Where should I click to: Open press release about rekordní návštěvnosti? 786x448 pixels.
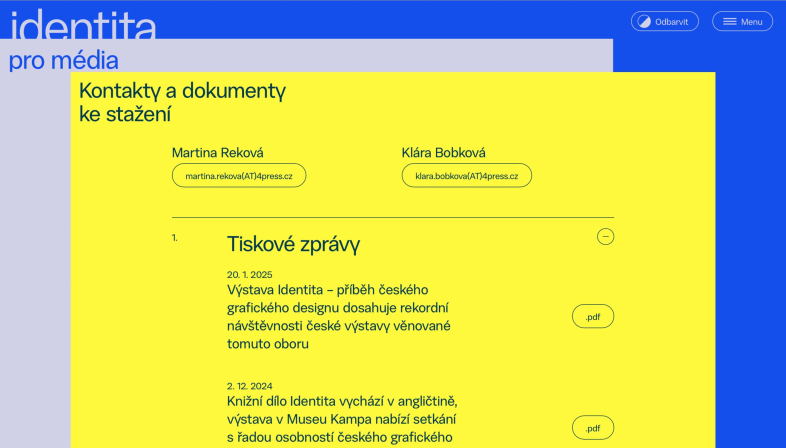click(339, 317)
